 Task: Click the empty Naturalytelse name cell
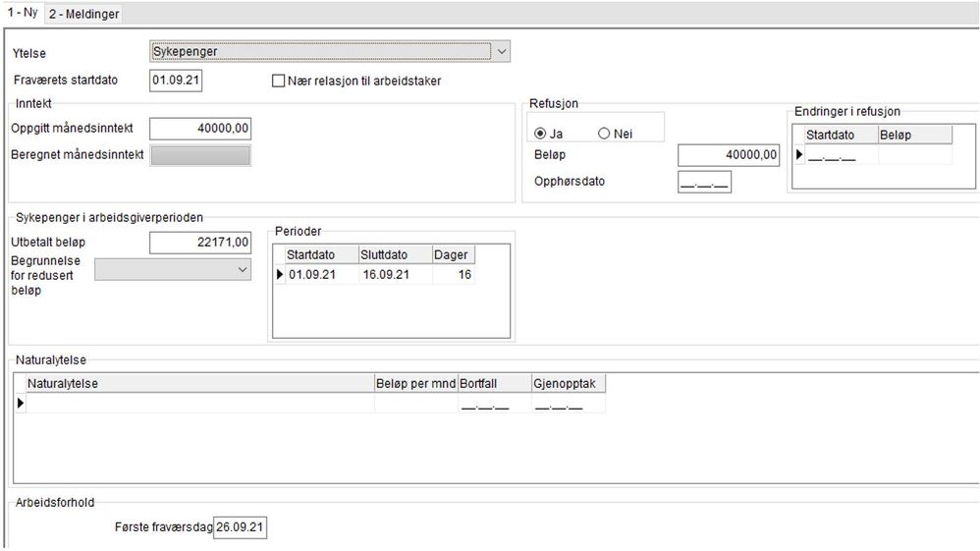coord(200,404)
